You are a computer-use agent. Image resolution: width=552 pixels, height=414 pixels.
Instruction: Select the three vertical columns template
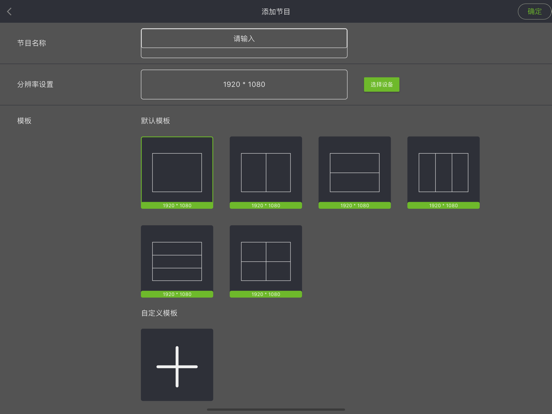444,172
